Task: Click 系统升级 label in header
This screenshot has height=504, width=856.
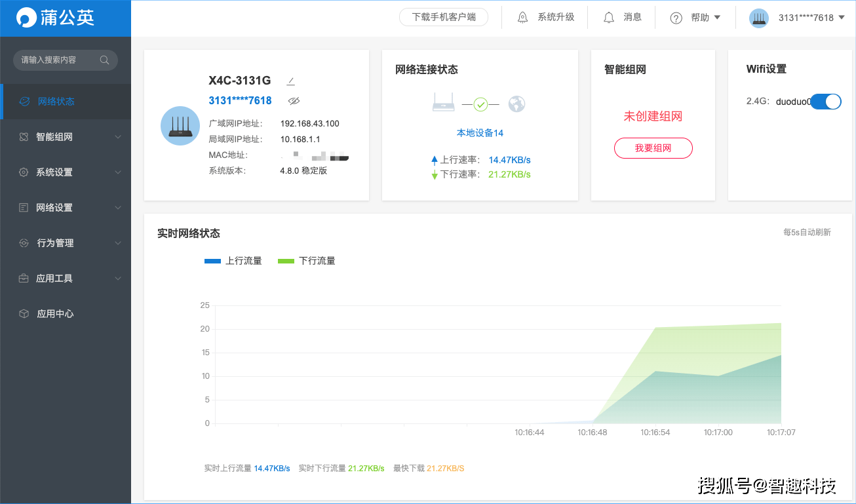Action: coord(556,18)
